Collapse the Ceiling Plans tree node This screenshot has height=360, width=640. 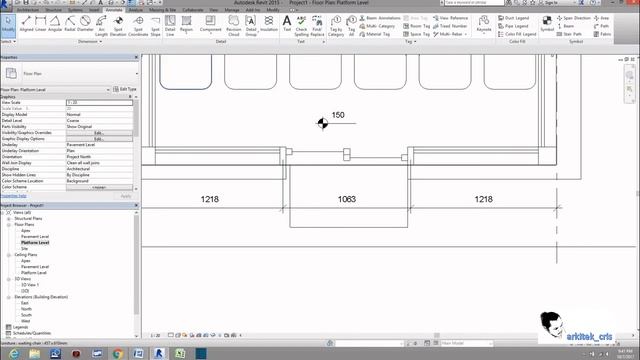click(x=9, y=255)
